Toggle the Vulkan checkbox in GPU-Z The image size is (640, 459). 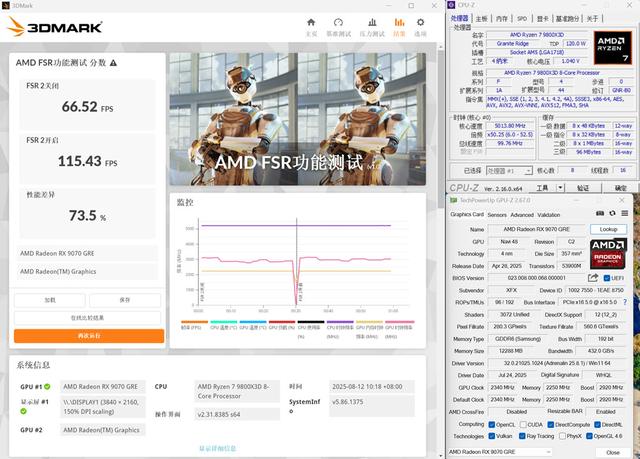[491, 436]
